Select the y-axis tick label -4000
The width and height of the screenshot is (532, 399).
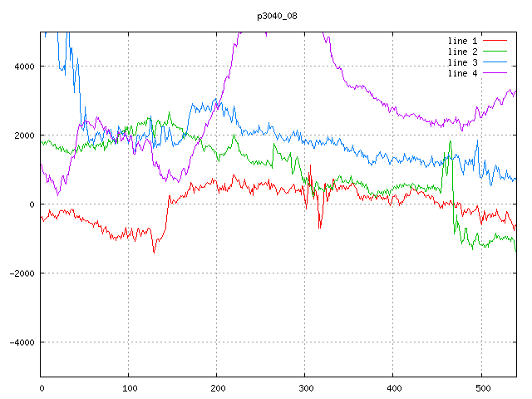21,342
